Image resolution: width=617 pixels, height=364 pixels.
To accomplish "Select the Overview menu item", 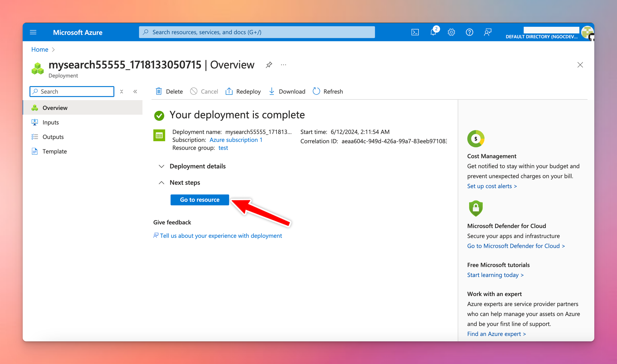I will [83, 108].
